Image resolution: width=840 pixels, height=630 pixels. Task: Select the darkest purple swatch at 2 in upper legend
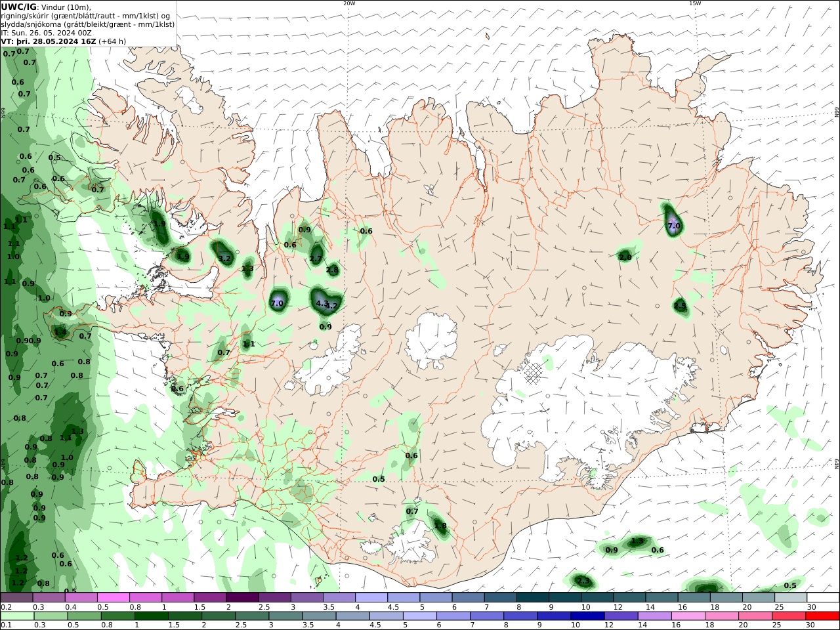242,597
